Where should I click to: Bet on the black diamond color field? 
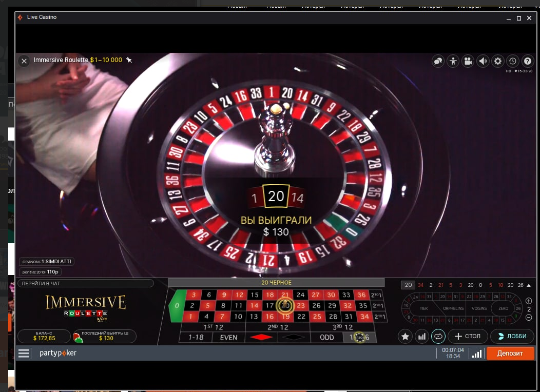pyautogui.click(x=294, y=338)
